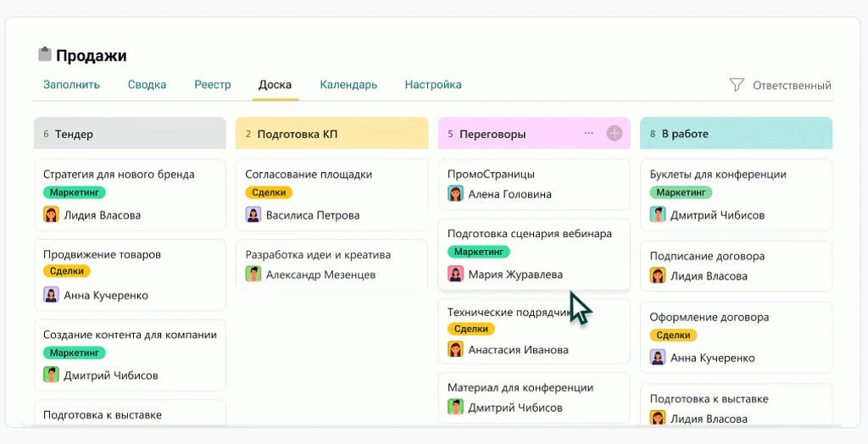The width and height of the screenshot is (868, 444).
Task: Open card Согласование площадки
Action: 332,194
